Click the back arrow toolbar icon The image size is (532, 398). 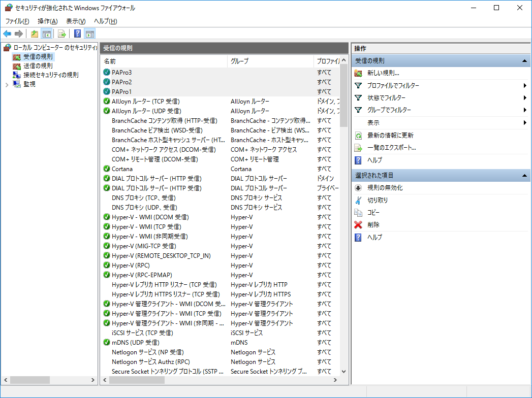coord(7,34)
